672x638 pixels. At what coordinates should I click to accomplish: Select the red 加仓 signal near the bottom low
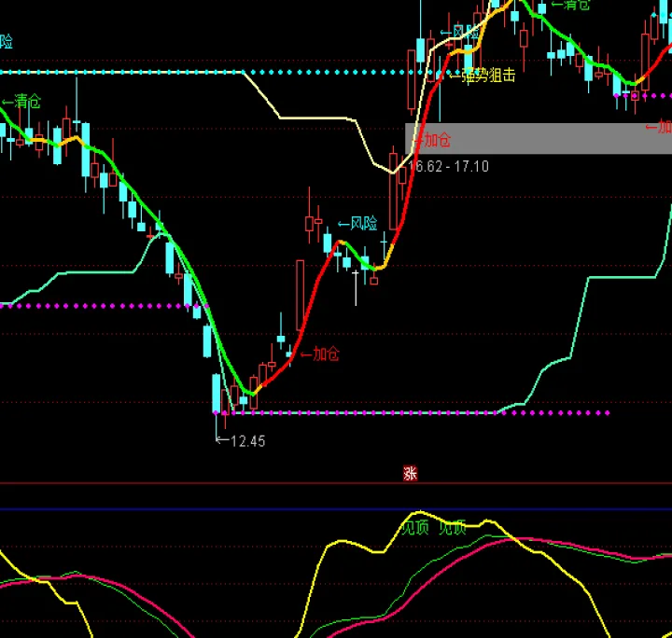(x=320, y=354)
